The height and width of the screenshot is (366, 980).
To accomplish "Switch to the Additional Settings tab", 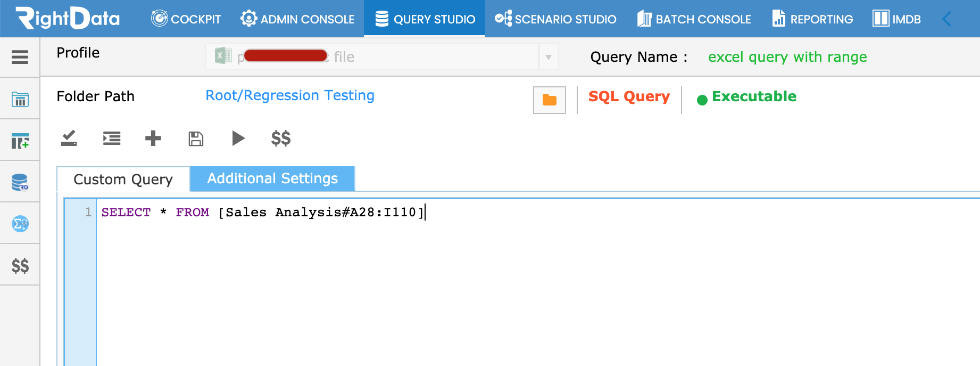I will tap(272, 178).
